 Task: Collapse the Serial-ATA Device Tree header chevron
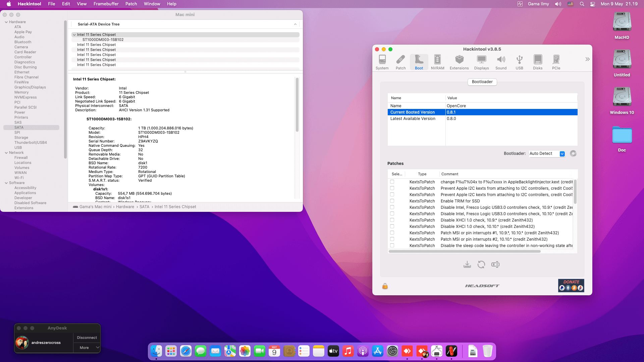click(x=295, y=24)
